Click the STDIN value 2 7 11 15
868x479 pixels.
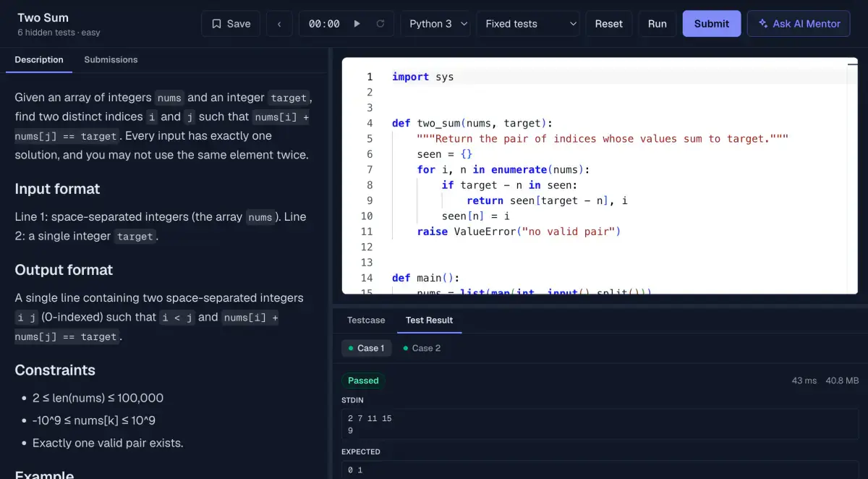[x=370, y=418]
